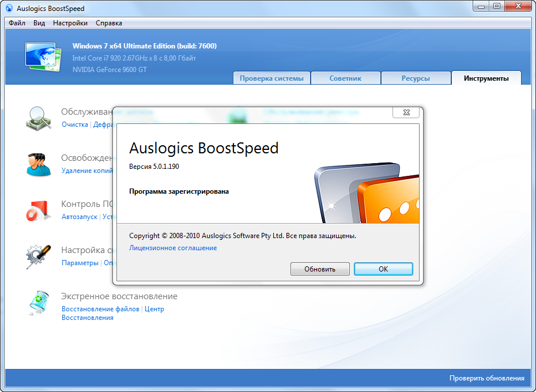
Task: Click the Обновить button
Action: point(320,269)
